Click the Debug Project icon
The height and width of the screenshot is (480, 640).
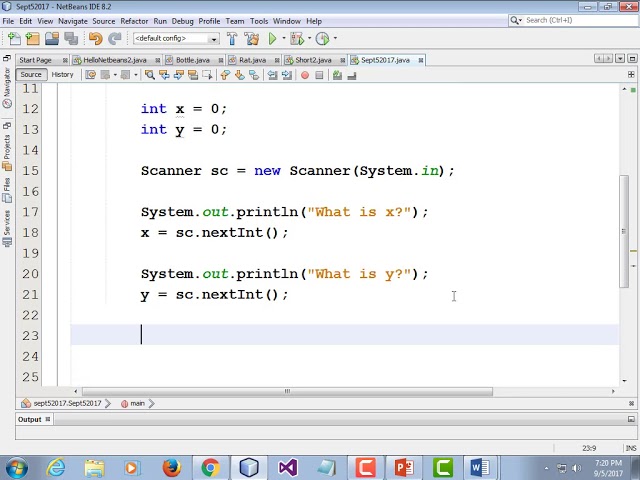click(x=297, y=38)
